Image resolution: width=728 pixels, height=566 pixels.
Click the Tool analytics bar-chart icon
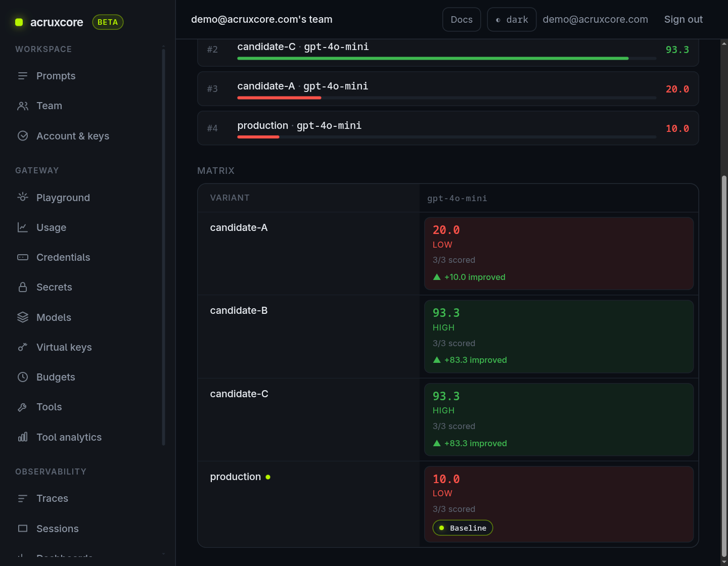tap(23, 437)
